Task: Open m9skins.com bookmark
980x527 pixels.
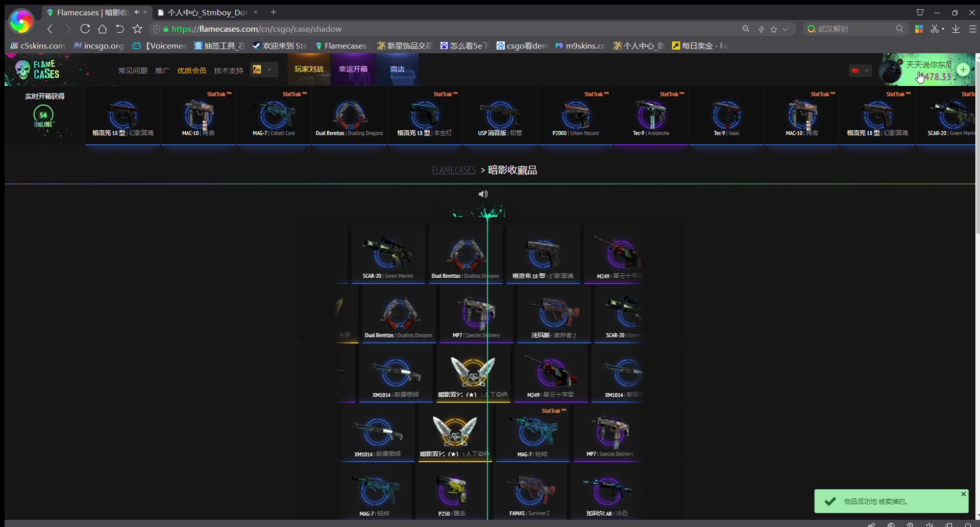Action: (x=581, y=45)
